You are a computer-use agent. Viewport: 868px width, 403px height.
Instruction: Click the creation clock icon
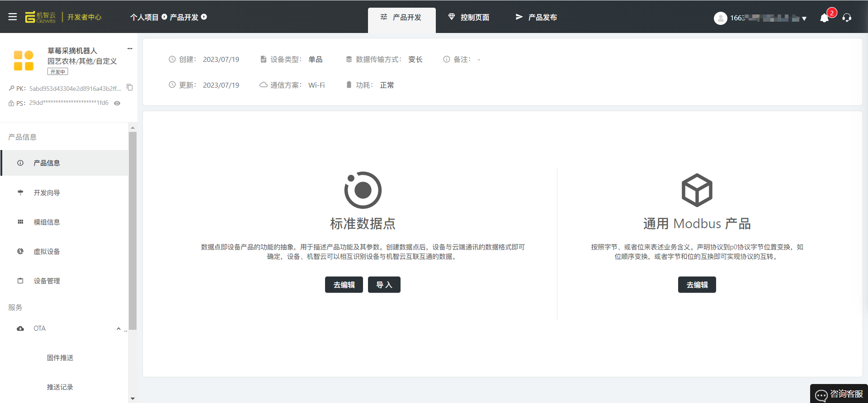(172, 59)
